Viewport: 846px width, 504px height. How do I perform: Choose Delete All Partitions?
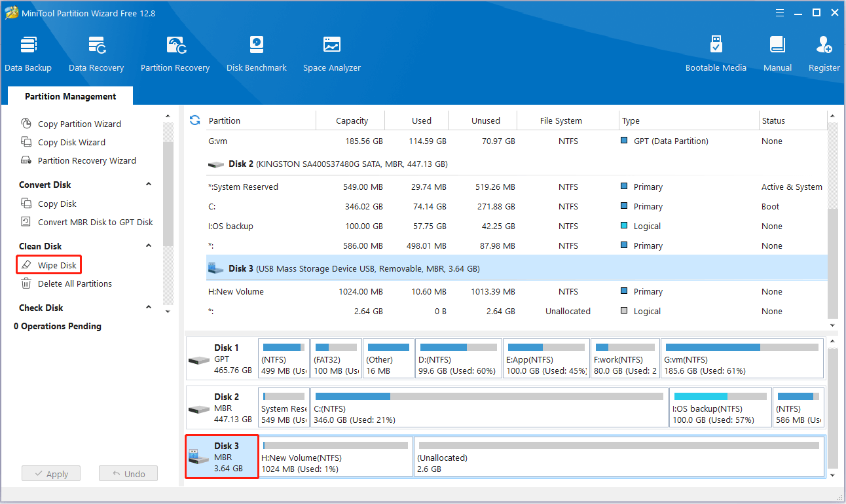point(75,283)
